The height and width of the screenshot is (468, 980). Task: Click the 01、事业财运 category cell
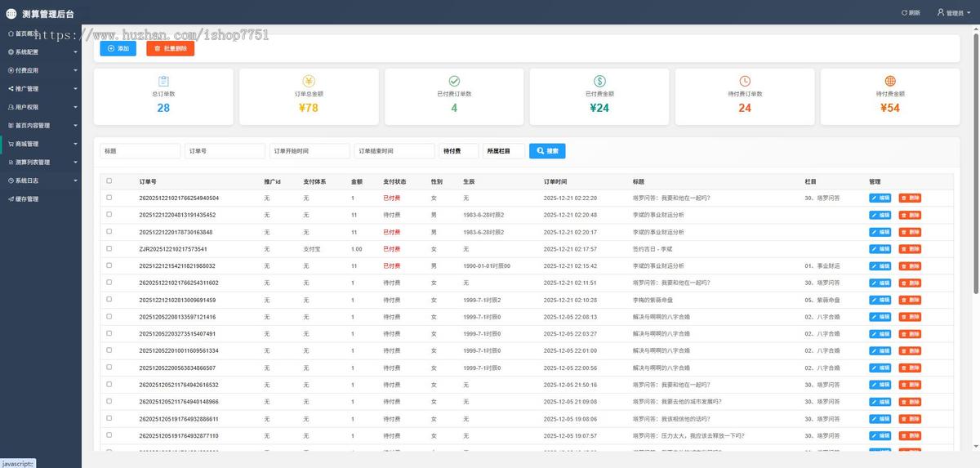822,266
